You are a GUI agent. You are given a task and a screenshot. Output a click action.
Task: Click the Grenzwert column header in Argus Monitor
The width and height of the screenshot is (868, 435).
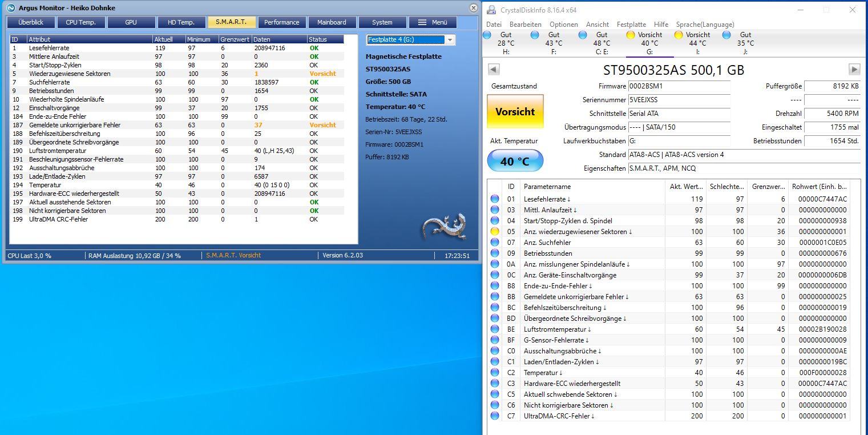pos(235,39)
